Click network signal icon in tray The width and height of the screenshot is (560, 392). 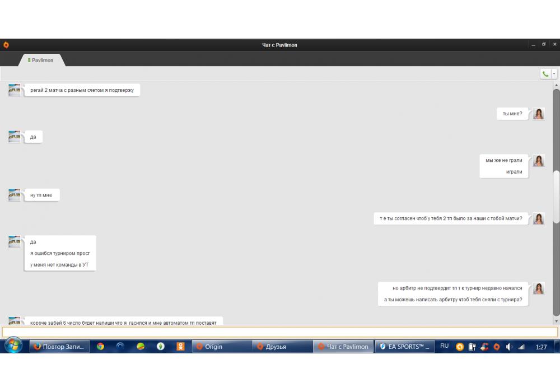pyautogui.click(x=521, y=347)
